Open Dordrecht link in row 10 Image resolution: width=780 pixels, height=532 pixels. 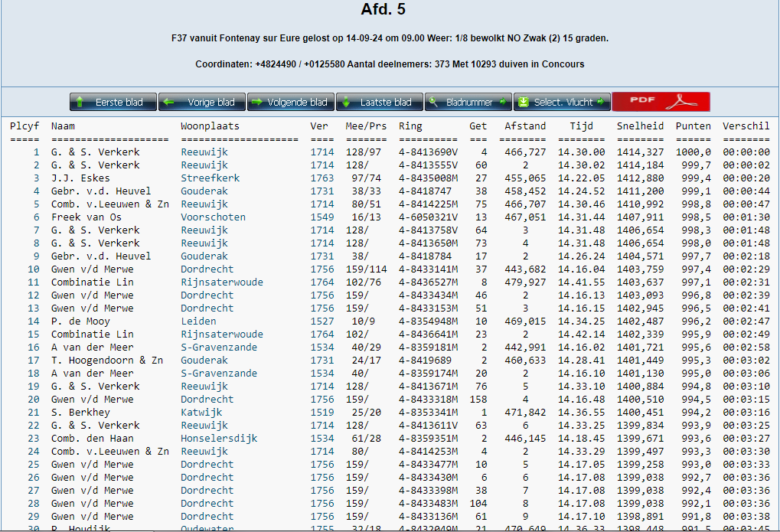207,269
